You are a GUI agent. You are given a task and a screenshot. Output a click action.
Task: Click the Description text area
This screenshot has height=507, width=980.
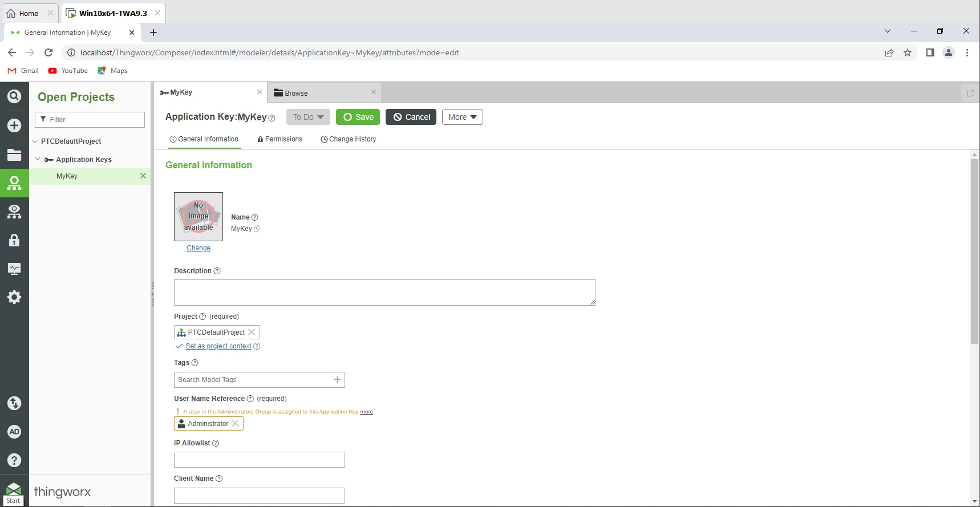385,293
